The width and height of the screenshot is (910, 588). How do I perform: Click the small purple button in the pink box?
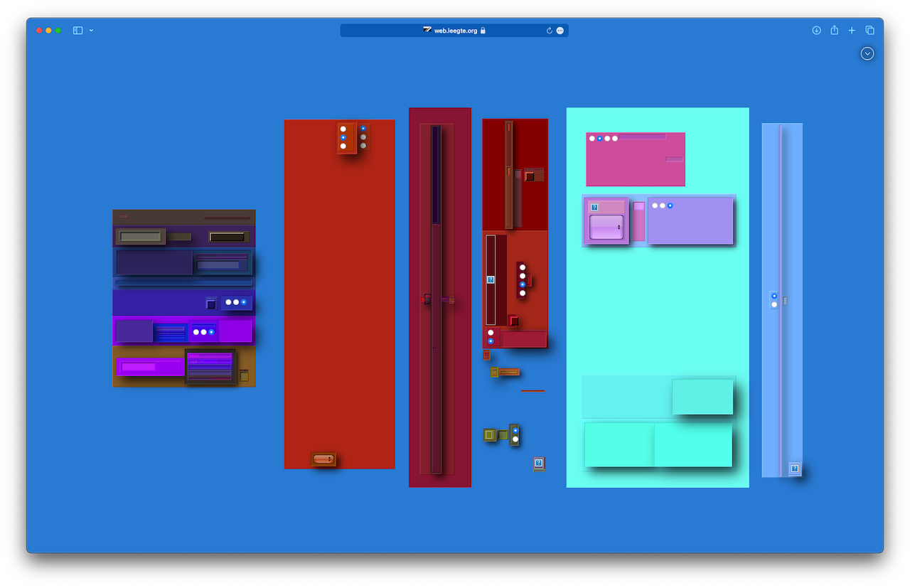tap(674, 159)
